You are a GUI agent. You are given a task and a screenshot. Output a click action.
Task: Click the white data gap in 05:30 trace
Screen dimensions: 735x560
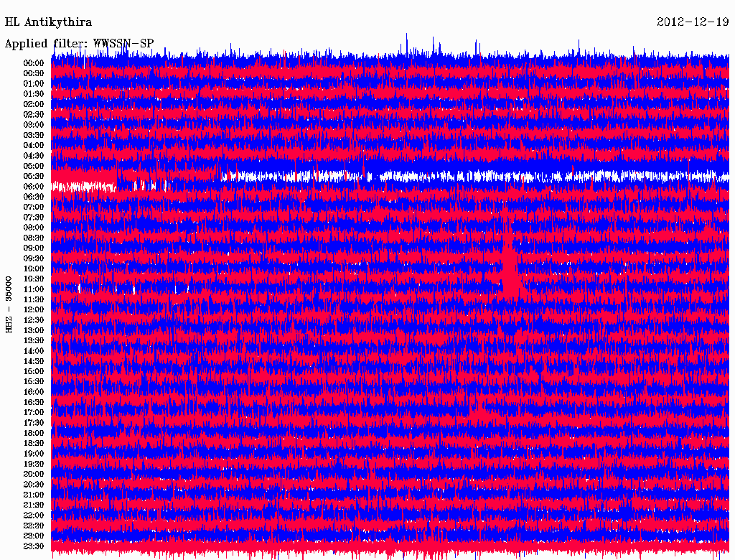click(475, 177)
